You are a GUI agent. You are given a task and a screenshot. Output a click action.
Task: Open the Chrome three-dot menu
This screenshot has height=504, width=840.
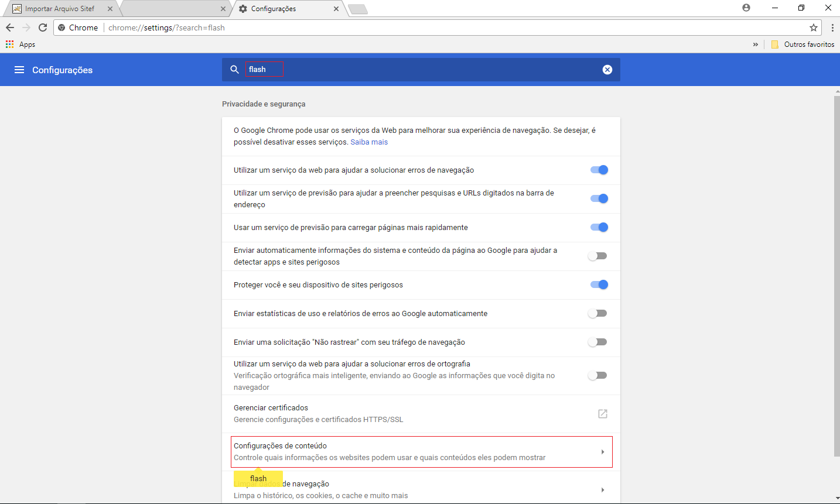[832, 28]
